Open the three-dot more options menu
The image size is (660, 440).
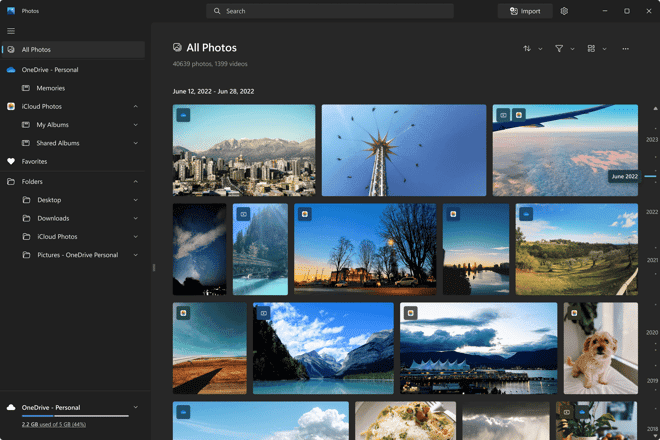[x=626, y=48]
